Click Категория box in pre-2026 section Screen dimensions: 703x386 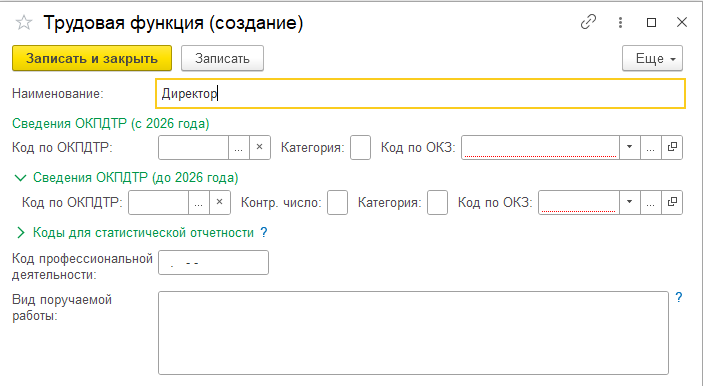(438, 203)
